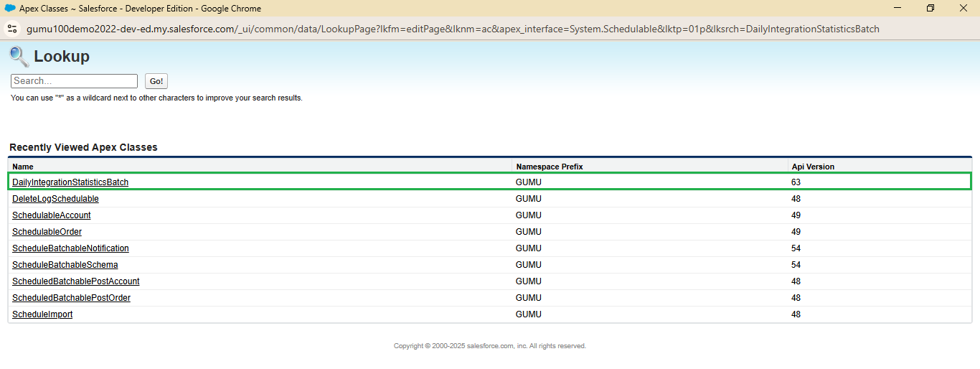Select the SchedulableAccount link
This screenshot has width=980, height=369.
(52, 215)
